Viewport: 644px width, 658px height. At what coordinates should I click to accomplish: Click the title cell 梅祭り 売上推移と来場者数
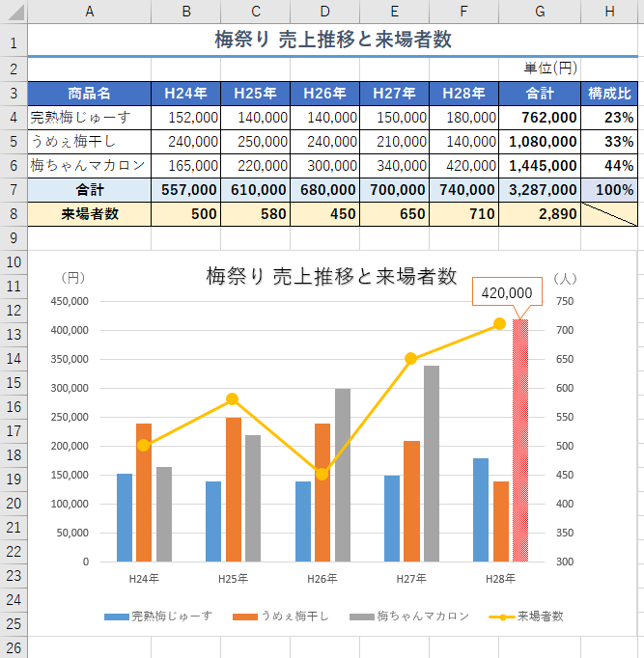point(333,40)
